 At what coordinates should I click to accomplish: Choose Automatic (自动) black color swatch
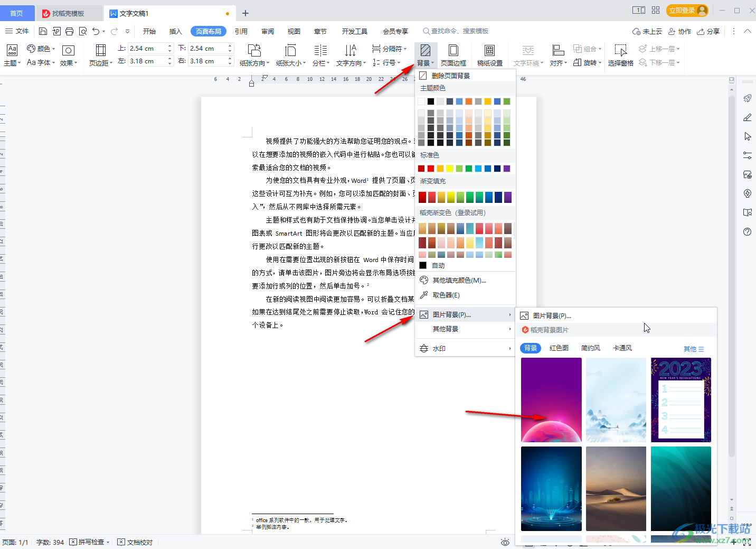(423, 265)
